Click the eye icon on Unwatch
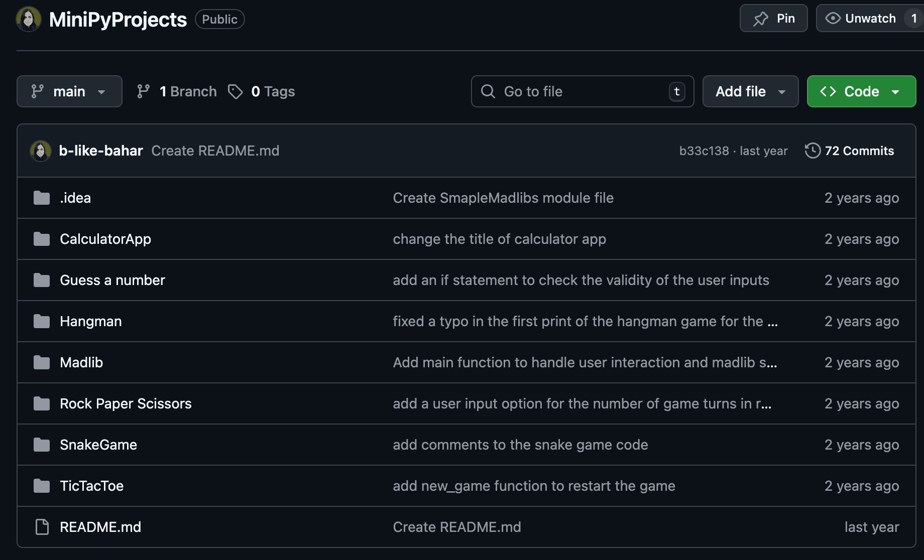Viewport: 924px width, 560px height. click(833, 19)
